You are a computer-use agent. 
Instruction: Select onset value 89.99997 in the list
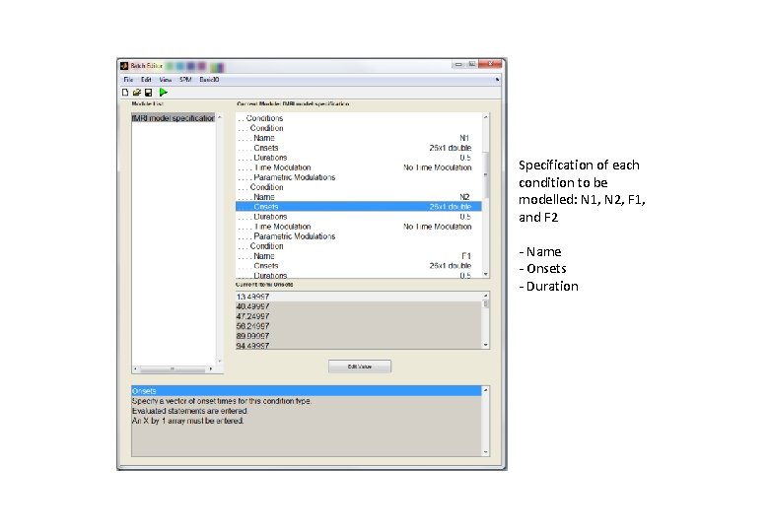359,336
